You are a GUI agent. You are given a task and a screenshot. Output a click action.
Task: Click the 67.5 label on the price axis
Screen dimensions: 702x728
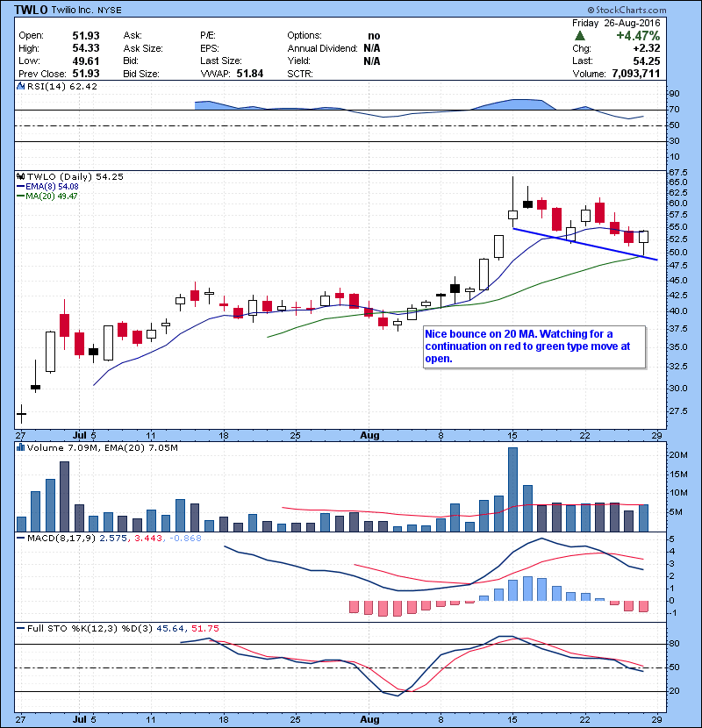679,172
